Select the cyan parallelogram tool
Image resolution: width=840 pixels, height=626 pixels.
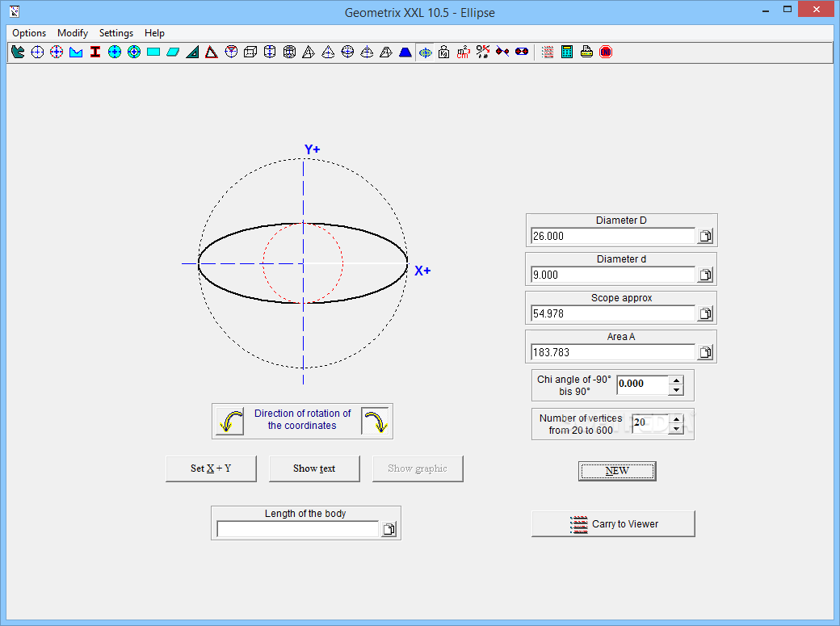173,52
